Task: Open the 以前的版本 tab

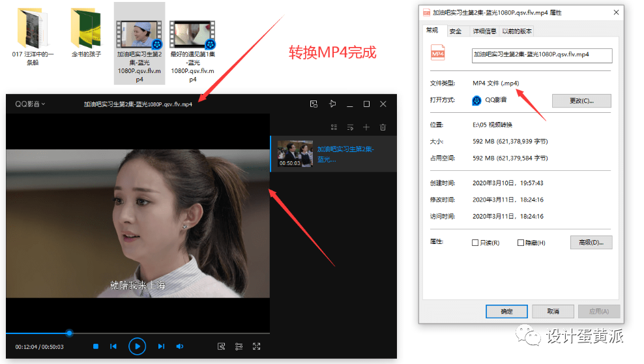Action: pyautogui.click(x=517, y=31)
